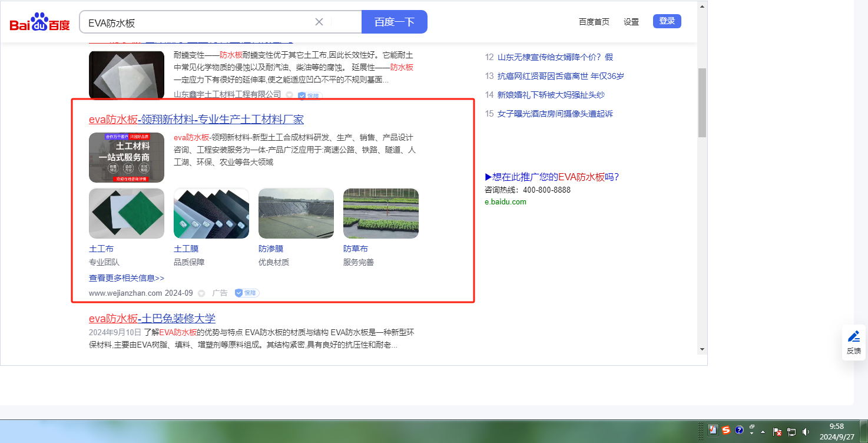Expand the dropdown arrow beside 山东鑫宇土工材料工程有限公司

coord(289,95)
